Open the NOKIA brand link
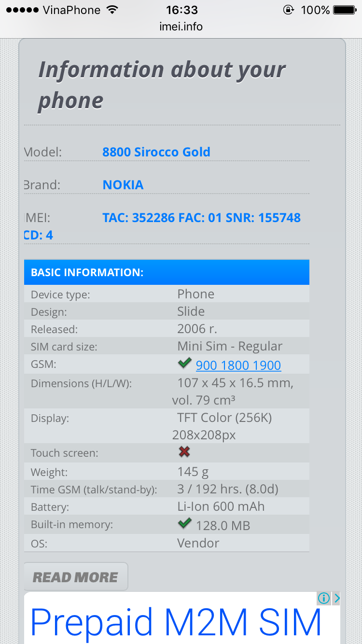The width and height of the screenshot is (362, 644). pyautogui.click(x=123, y=185)
